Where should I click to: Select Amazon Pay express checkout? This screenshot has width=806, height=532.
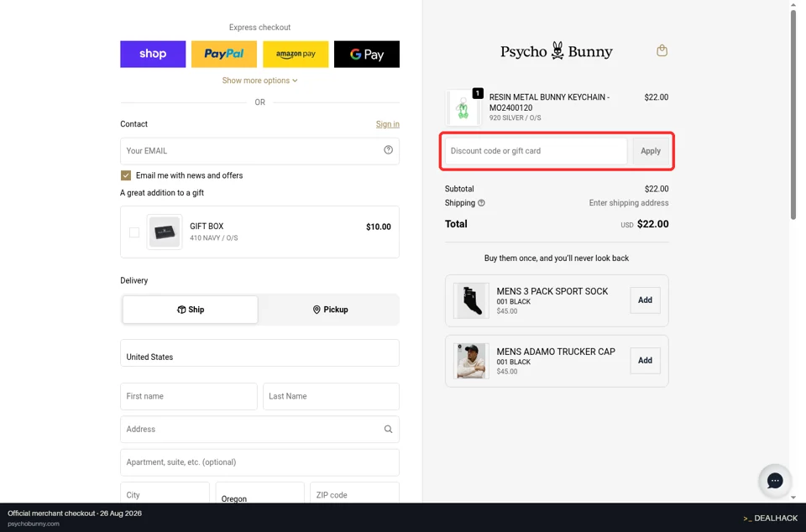coord(296,54)
